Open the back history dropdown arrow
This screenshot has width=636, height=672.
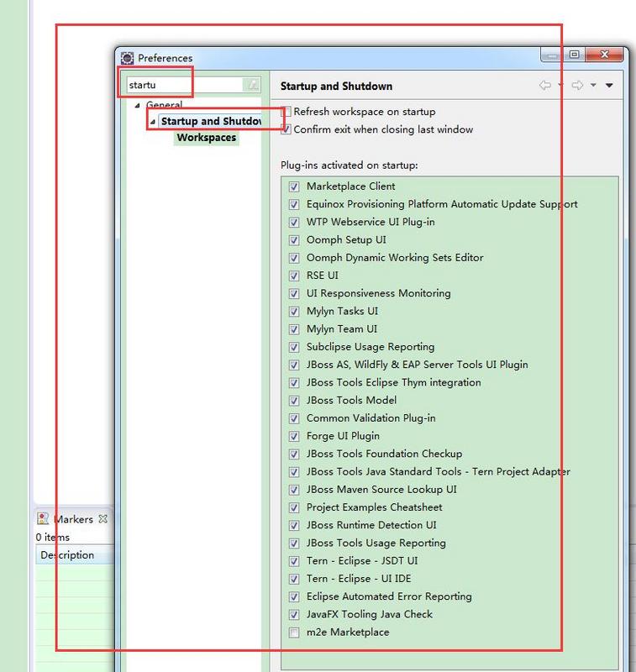coord(561,86)
